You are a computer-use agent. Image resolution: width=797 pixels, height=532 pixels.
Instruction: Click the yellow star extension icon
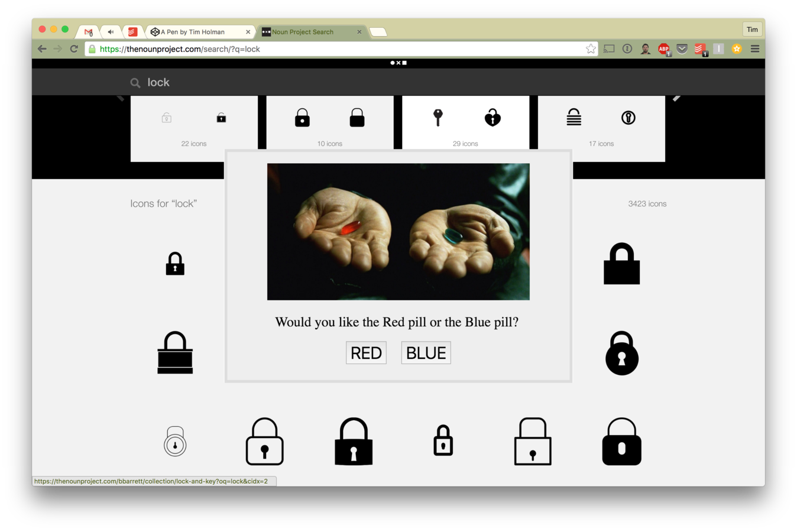[x=737, y=49]
